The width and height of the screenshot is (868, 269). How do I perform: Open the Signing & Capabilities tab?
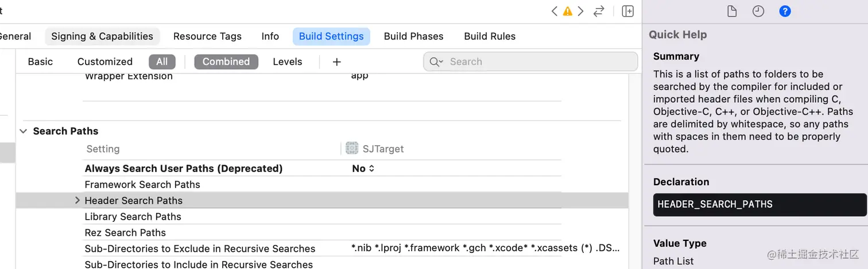pos(102,36)
